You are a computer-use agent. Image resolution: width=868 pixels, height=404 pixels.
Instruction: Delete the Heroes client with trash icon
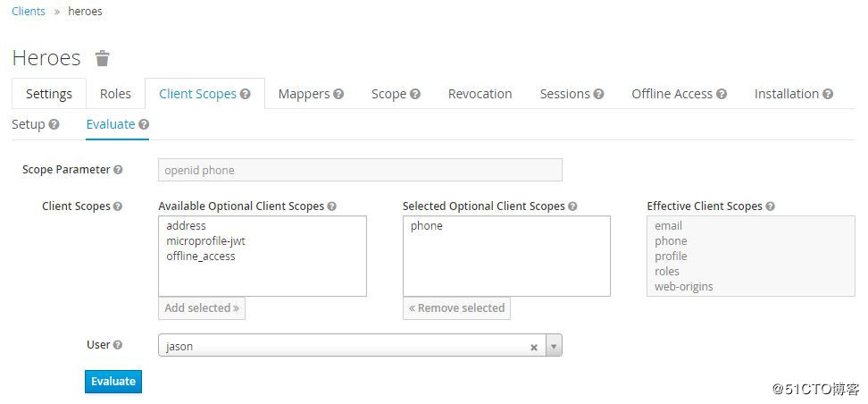pos(103,59)
